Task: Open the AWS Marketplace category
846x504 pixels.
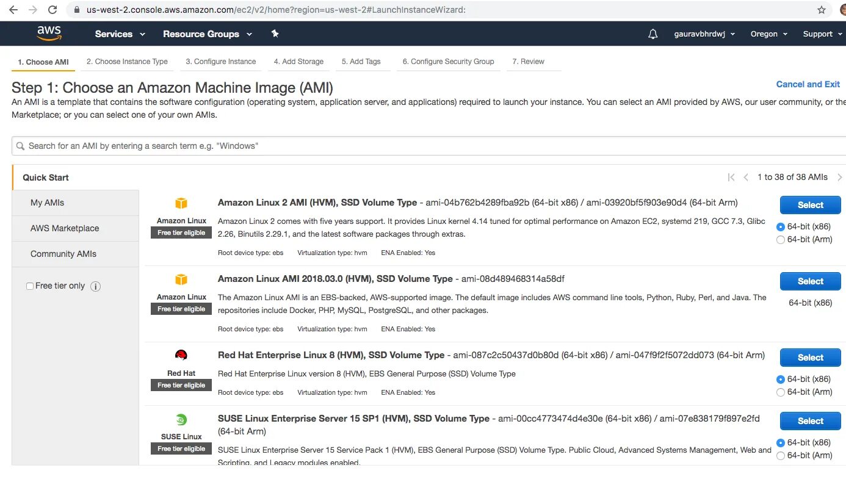Action: click(x=76, y=228)
